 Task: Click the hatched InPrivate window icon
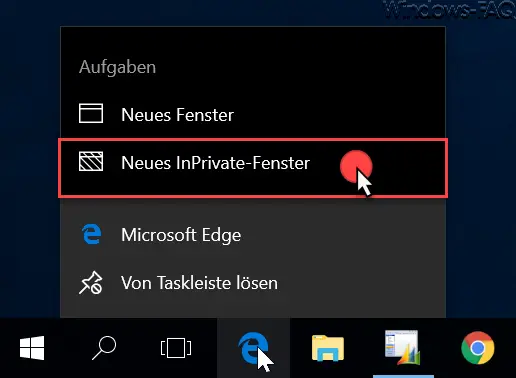(x=91, y=161)
